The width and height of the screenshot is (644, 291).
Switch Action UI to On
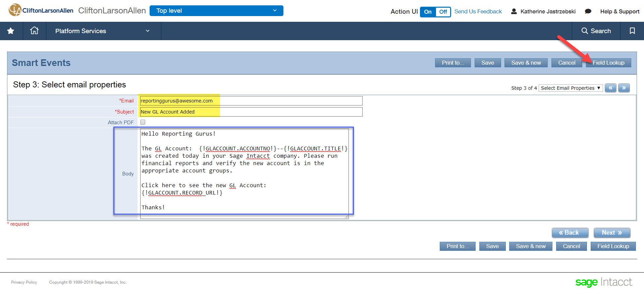[428, 12]
